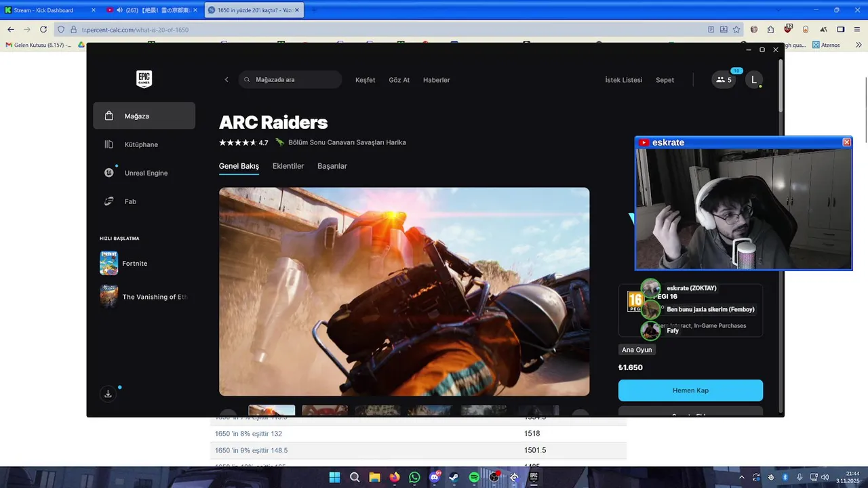
Task: Open the Aternos bookmark
Action: [x=827, y=45]
